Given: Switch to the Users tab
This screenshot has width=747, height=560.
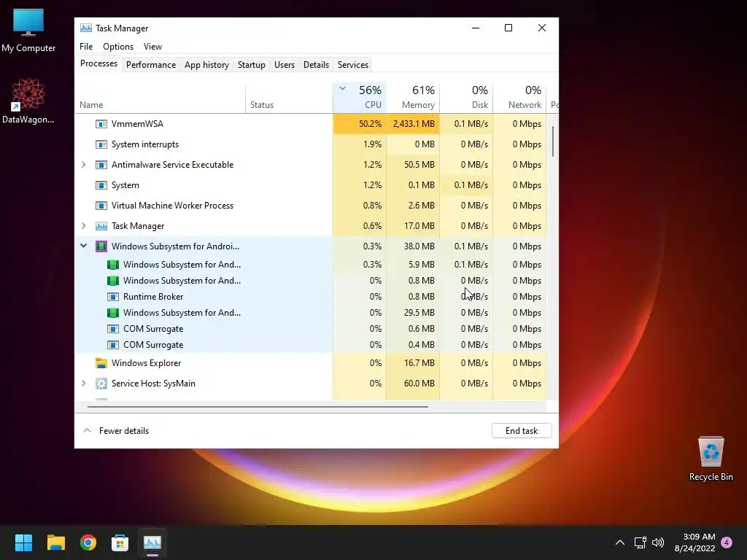Looking at the screenshot, I should coord(285,65).
